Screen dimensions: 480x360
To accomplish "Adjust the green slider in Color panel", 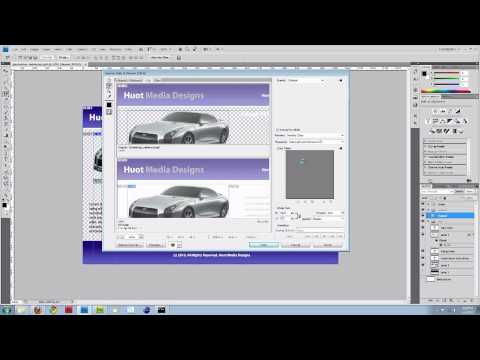I will coord(446,79).
